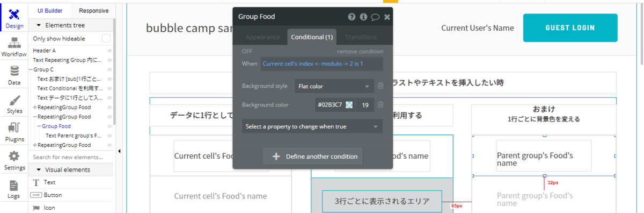Switch to the Appearance tab

[263, 37]
